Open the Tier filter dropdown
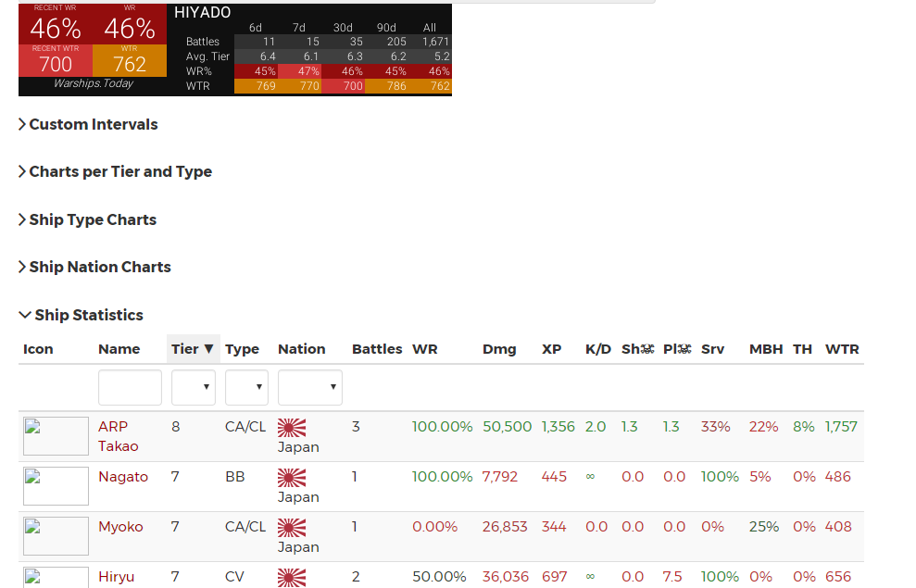Screen dimensions: 916x588 (193, 387)
